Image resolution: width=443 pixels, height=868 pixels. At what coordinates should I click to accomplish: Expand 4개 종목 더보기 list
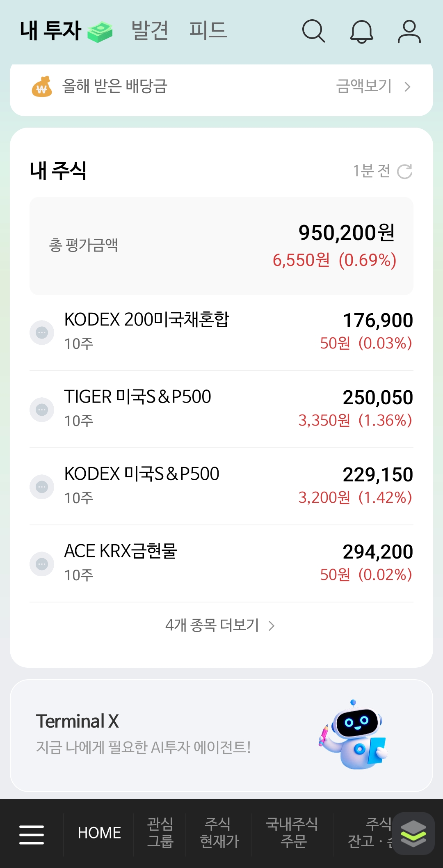click(220, 625)
